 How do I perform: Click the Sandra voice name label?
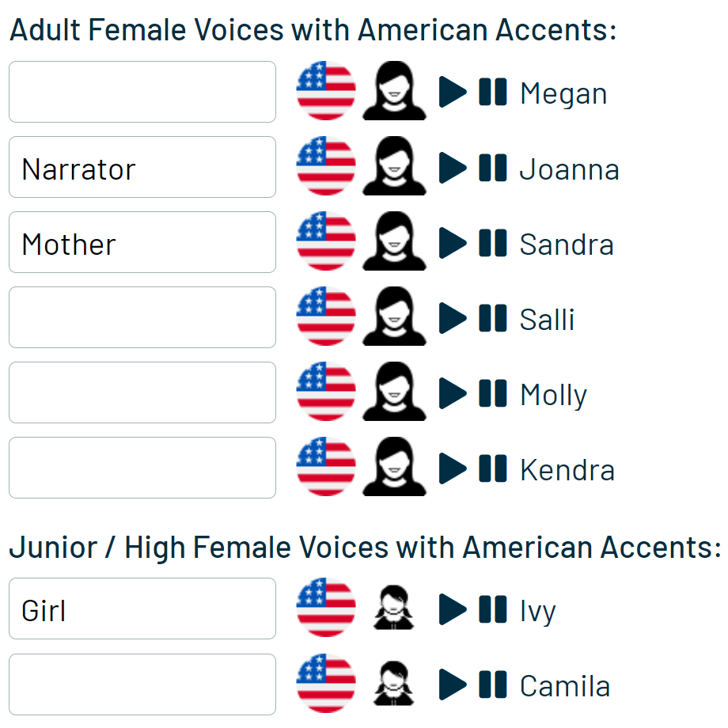567,245
